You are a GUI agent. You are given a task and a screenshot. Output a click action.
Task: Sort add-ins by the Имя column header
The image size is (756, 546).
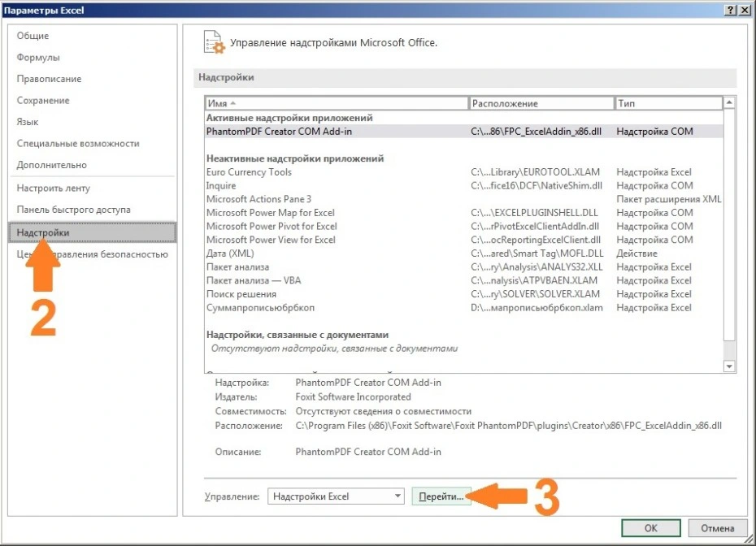coord(337,104)
